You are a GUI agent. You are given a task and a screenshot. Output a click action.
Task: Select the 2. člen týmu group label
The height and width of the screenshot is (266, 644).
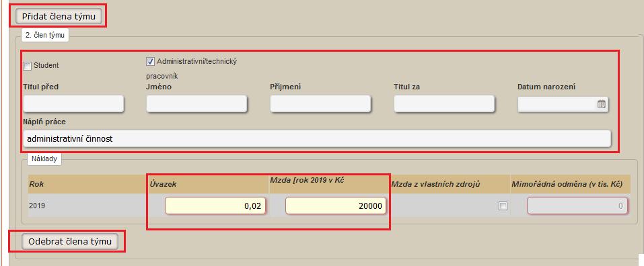pos(45,35)
